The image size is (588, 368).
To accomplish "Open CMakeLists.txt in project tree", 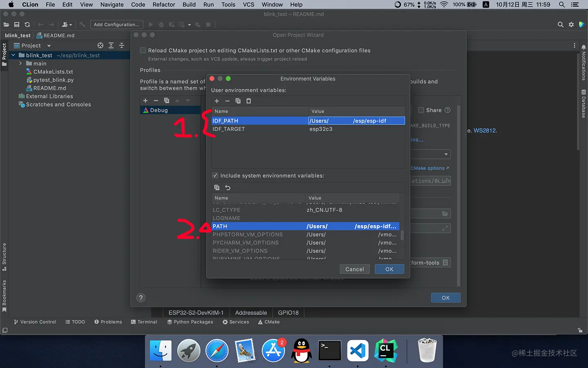I will coord(53,72).
